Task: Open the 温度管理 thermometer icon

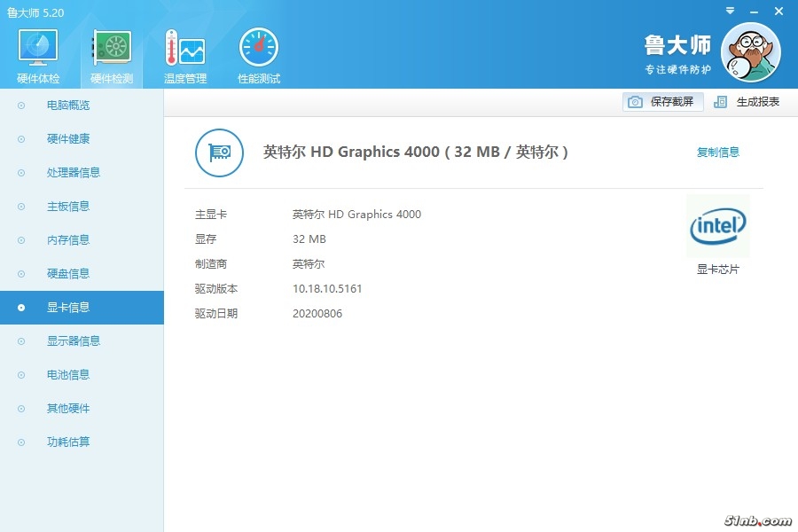Action: tap(184, 48)
